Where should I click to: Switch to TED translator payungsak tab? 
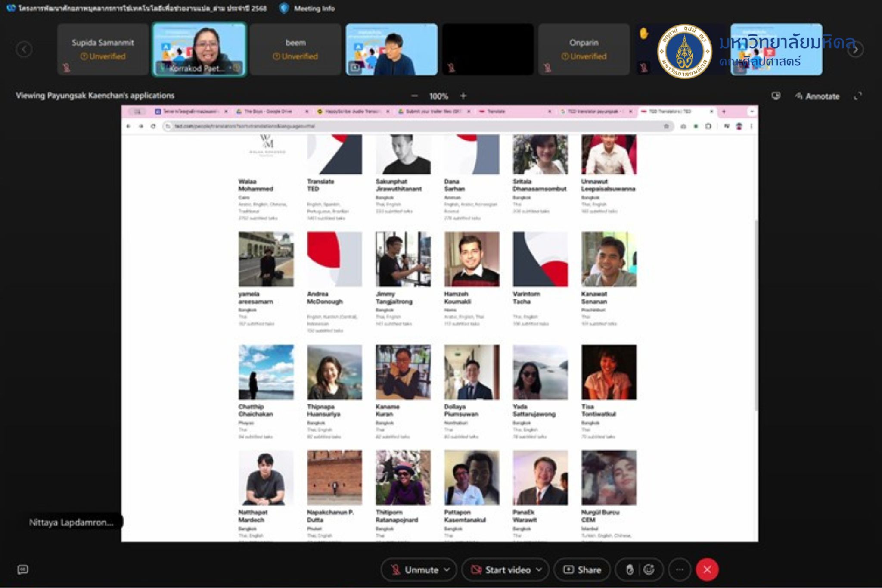[x=596, y=112]
